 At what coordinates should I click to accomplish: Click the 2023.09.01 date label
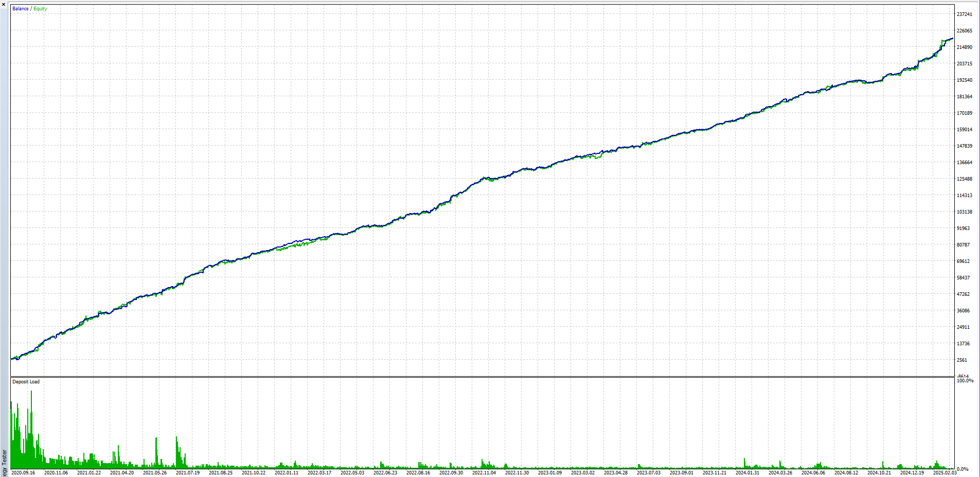[x=682, y=473]
